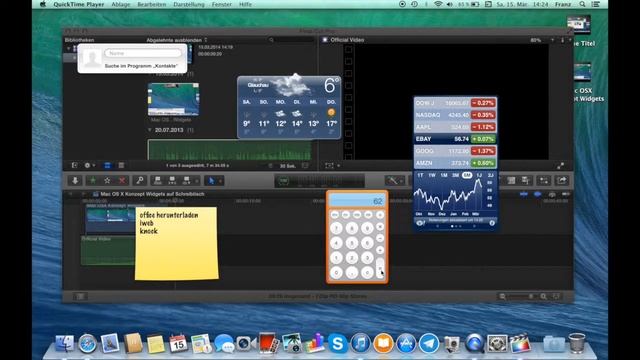This screenshot has height=360, width=640.
Task: Click the weather widget temperature 6°
Action: [x=331, y=85]
